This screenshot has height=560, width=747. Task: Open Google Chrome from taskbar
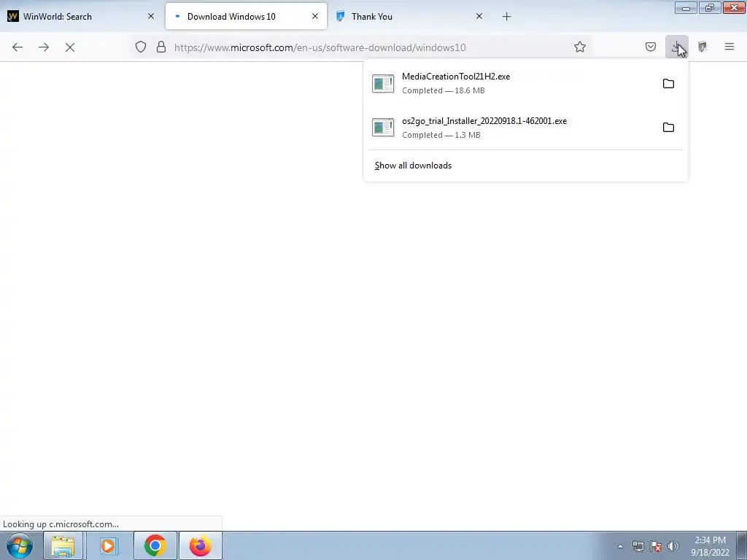pyautogui.click(x=155, y=545)
